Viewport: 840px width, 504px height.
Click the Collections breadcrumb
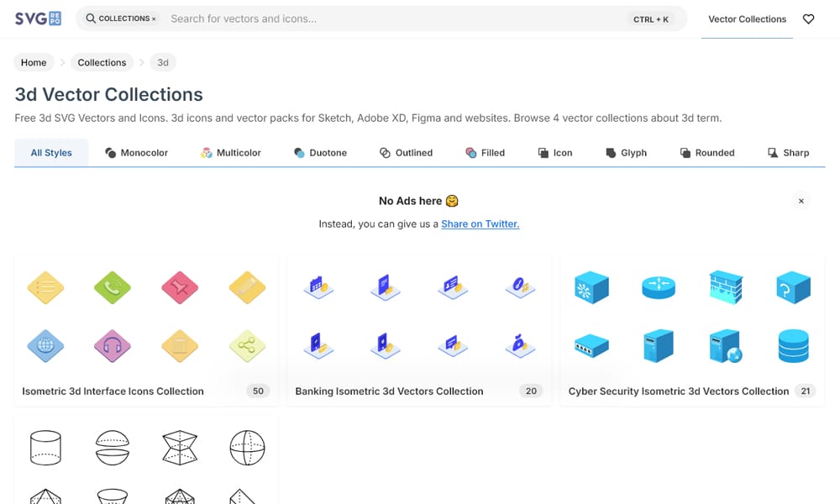coord(102,62)
